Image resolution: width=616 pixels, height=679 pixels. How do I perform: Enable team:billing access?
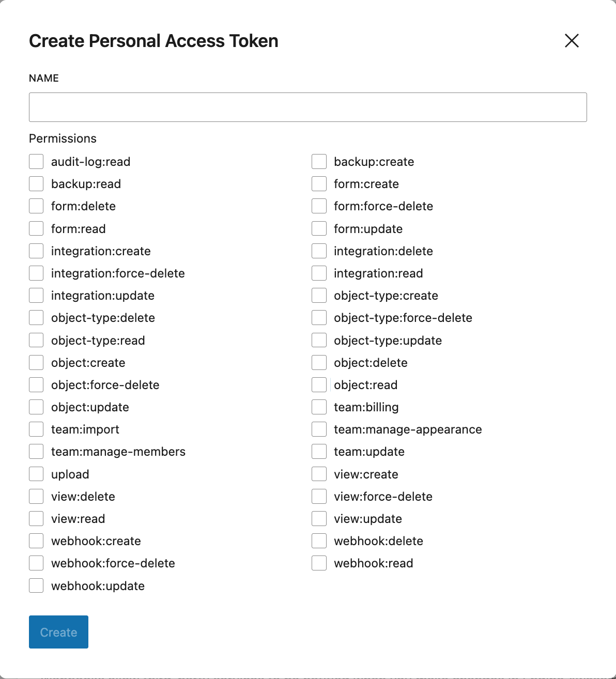(318, 407)
